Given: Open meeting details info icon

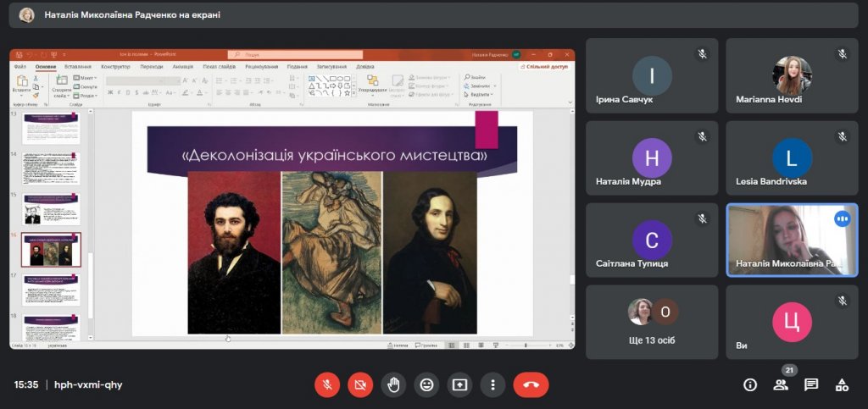Looking at the screenshot, I should [749, 384].
